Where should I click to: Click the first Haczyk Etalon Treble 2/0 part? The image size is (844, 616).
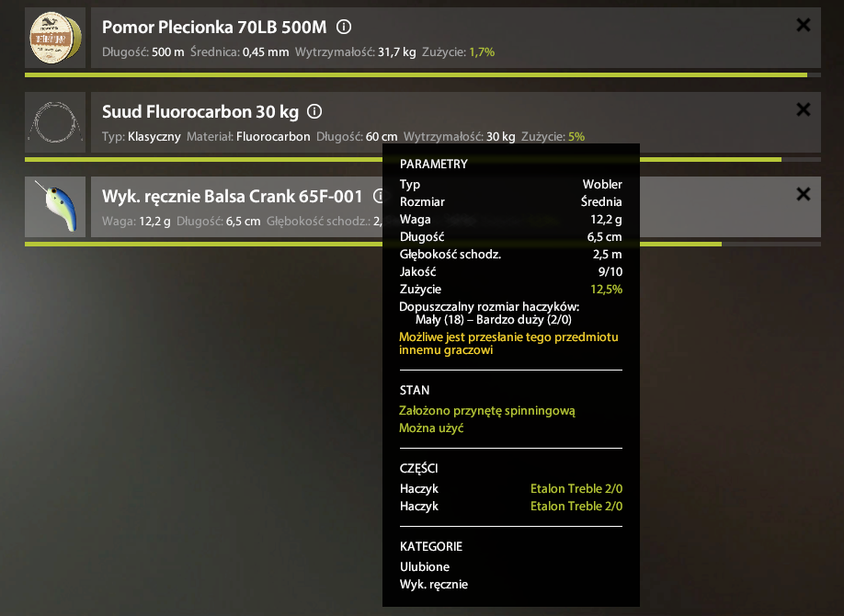511,488
